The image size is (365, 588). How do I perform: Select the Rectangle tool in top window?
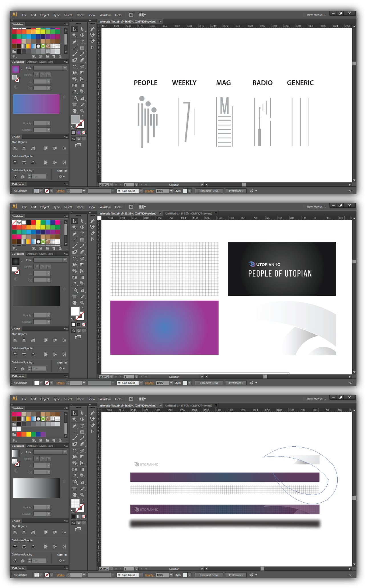82,48
